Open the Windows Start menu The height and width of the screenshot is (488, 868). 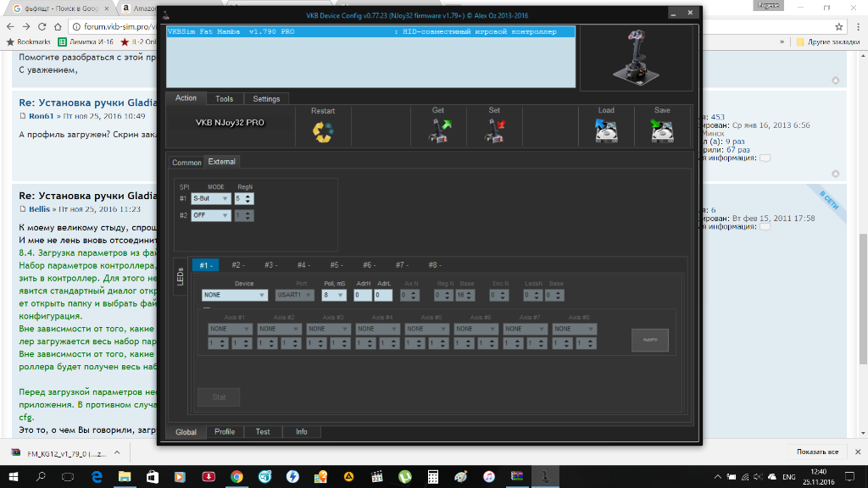[x=14, y=476]
